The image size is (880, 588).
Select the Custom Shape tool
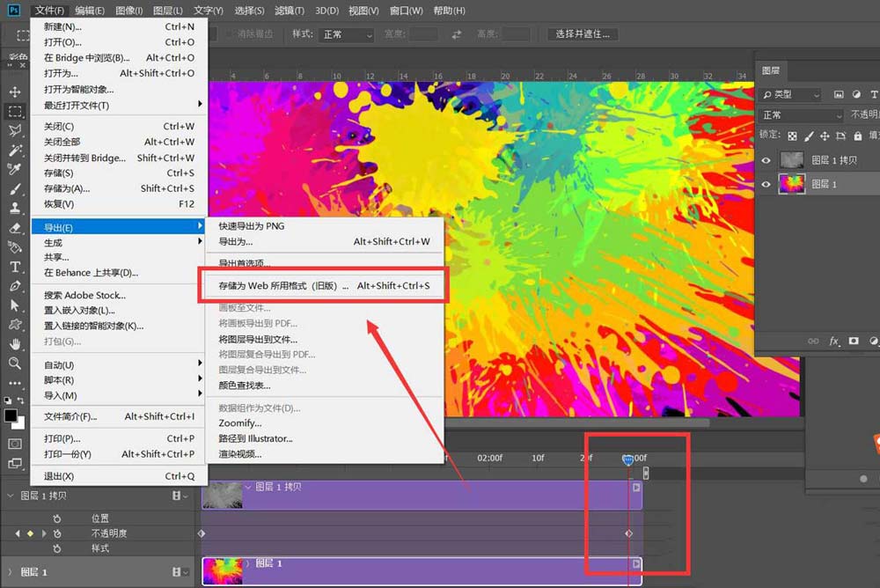click(x=15, y=325)
